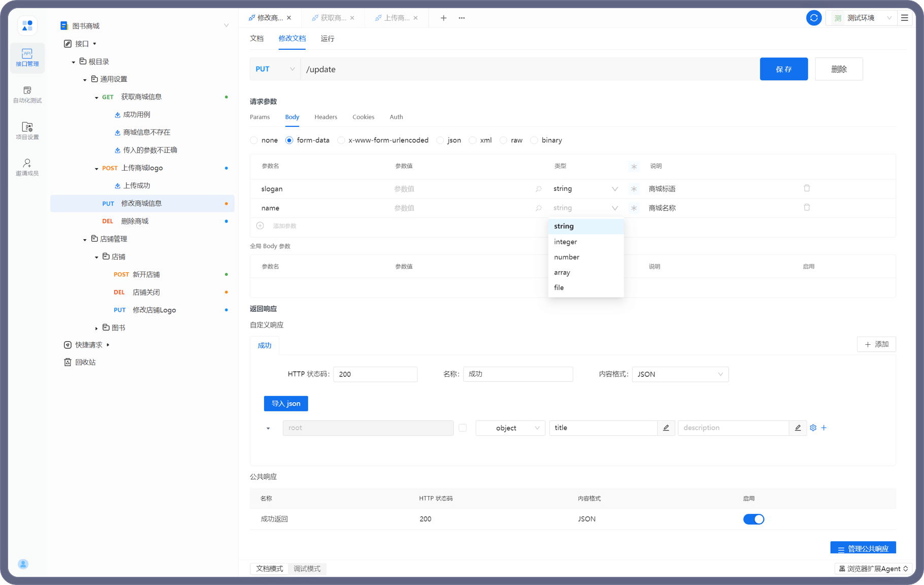Switch to the 运行 tab
The height and width of the screenshot is (585, 924).
[327, 39]
